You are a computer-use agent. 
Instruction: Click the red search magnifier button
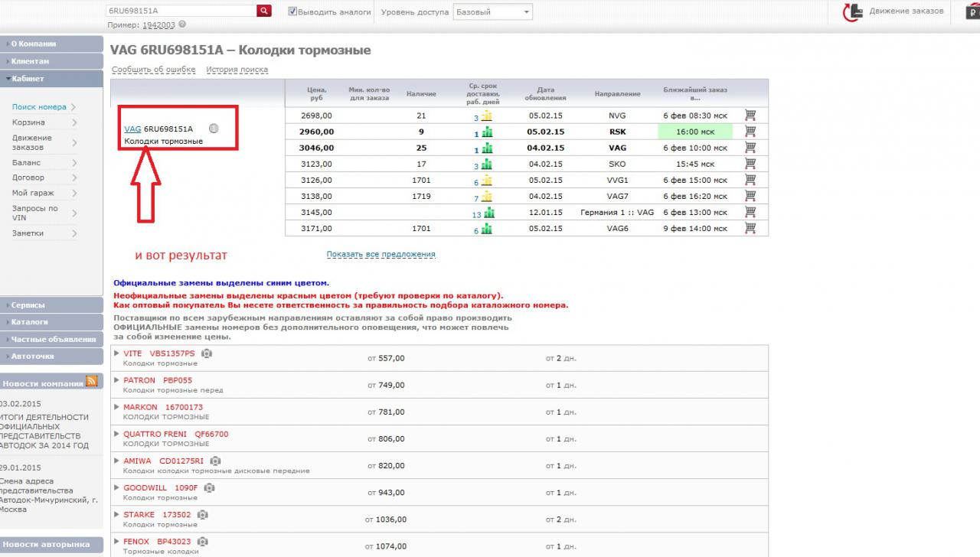click(x=264, y=11)
